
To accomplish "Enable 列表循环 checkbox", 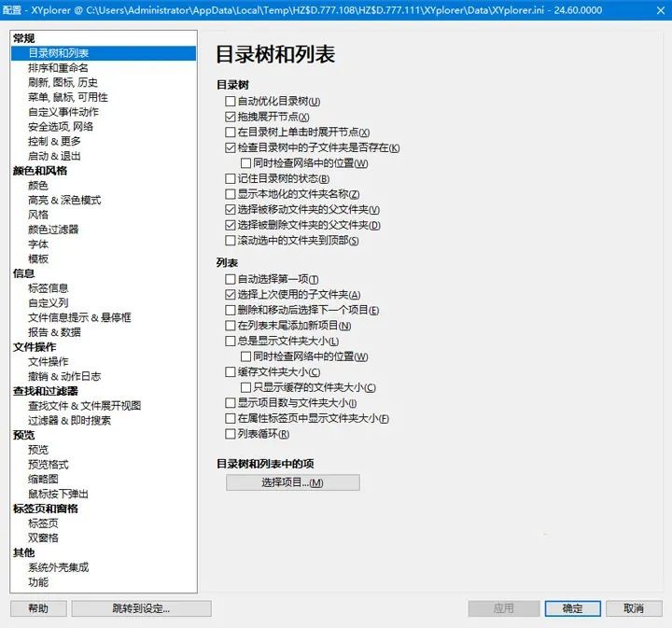I will coord(231,434).
